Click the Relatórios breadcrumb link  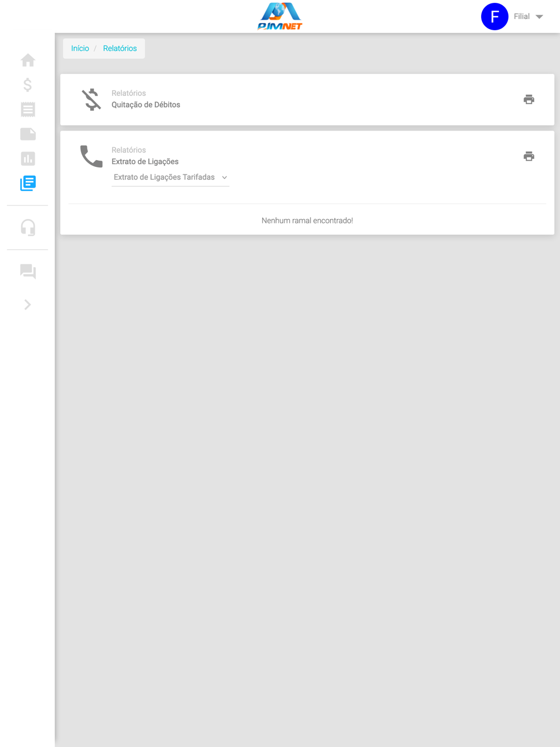coord(120,49)
